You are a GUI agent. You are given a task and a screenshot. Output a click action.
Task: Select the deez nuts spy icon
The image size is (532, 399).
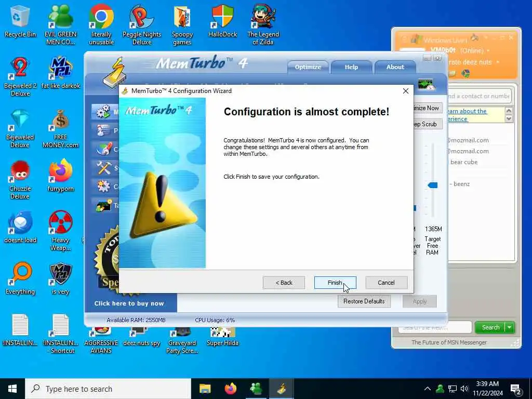pyautogui.click(x=142, y=338)
